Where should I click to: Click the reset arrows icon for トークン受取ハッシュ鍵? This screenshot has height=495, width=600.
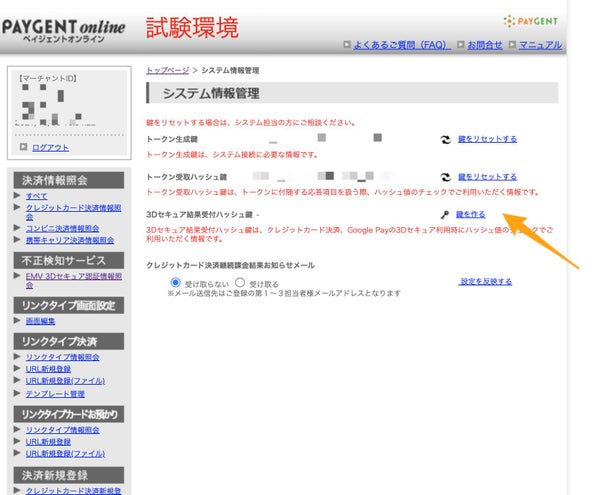click(x=445, y=177)
